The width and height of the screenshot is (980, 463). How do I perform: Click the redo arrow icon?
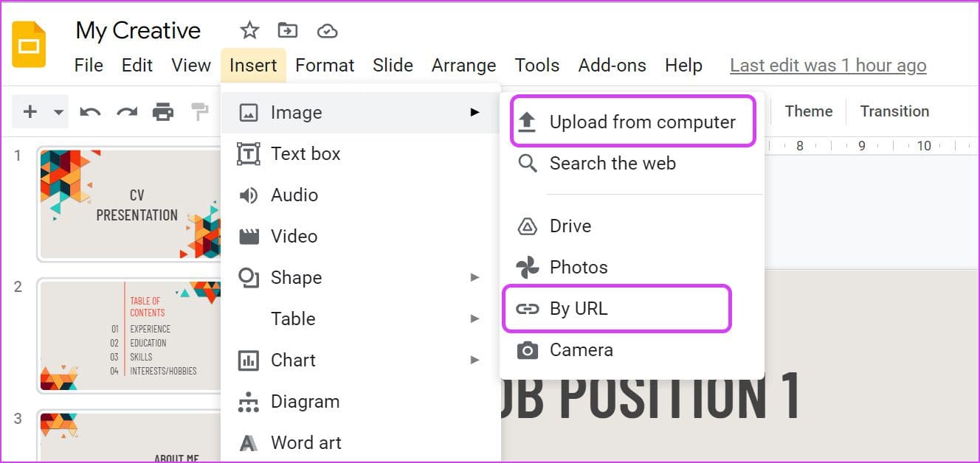(127, 112)
